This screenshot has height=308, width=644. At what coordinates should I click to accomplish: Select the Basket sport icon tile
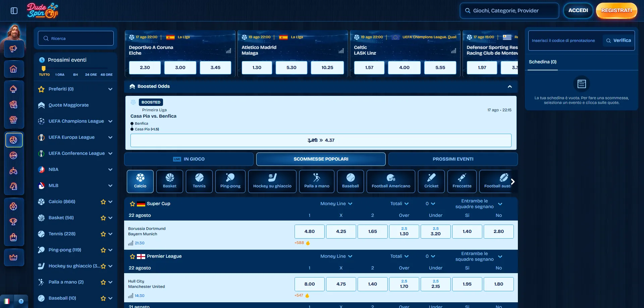click(170, 181)
